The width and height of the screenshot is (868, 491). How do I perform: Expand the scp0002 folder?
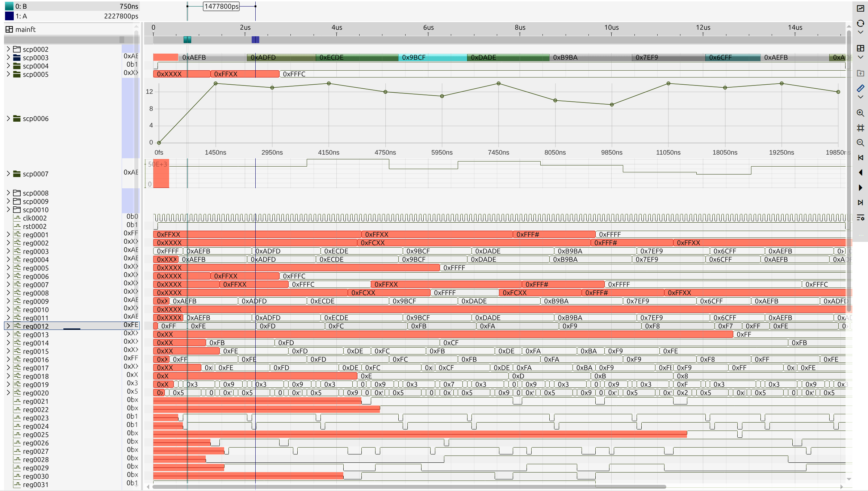tap(8, 49)
